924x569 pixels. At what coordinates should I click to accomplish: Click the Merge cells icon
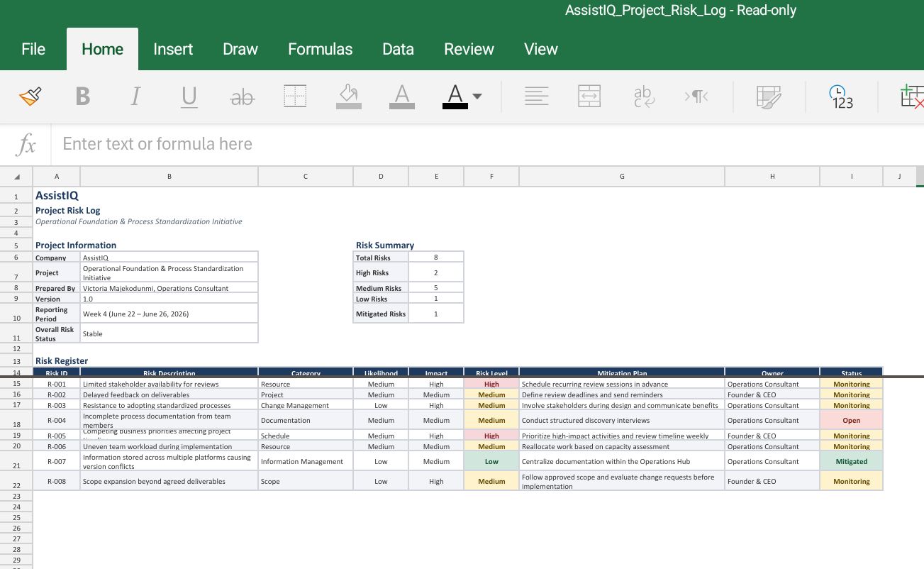coord(589,96)
